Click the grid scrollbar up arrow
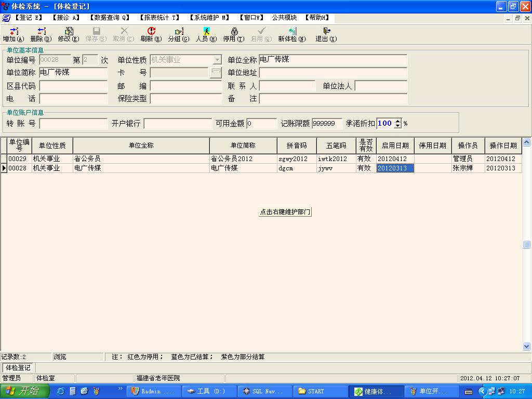 [527, 142]
